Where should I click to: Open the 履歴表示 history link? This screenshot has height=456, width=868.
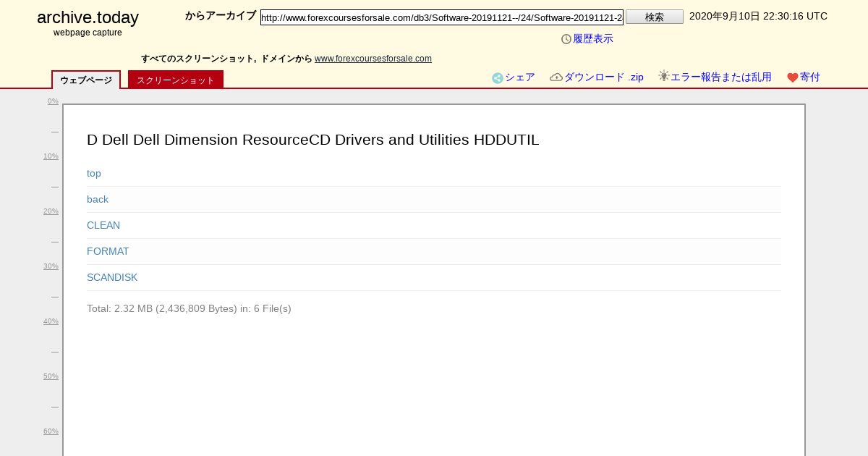pyautogui.click(x=593, y=39)
